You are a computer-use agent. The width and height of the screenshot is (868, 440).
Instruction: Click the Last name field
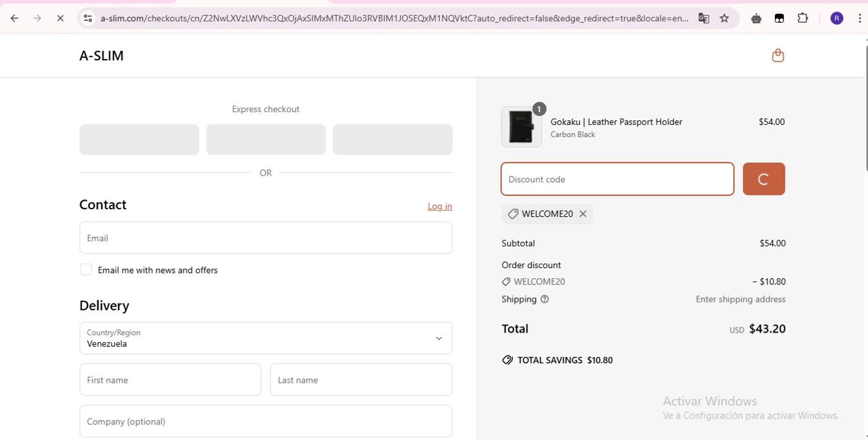[361, 380]
